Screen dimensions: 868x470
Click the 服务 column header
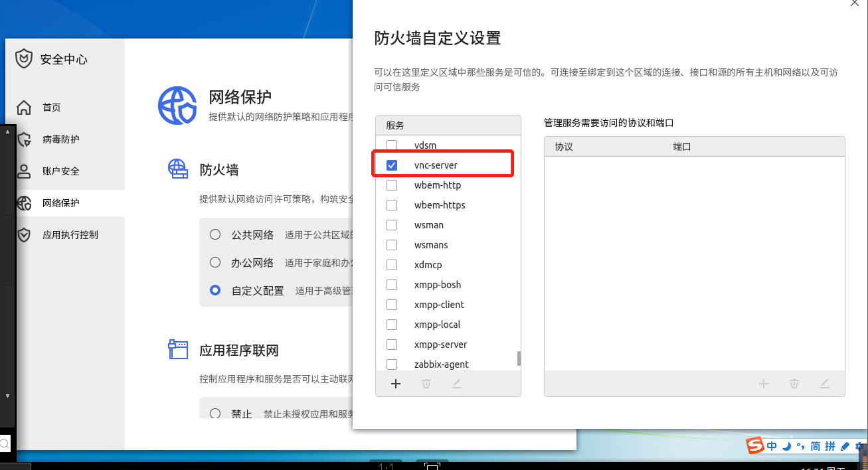click(395, 125)
